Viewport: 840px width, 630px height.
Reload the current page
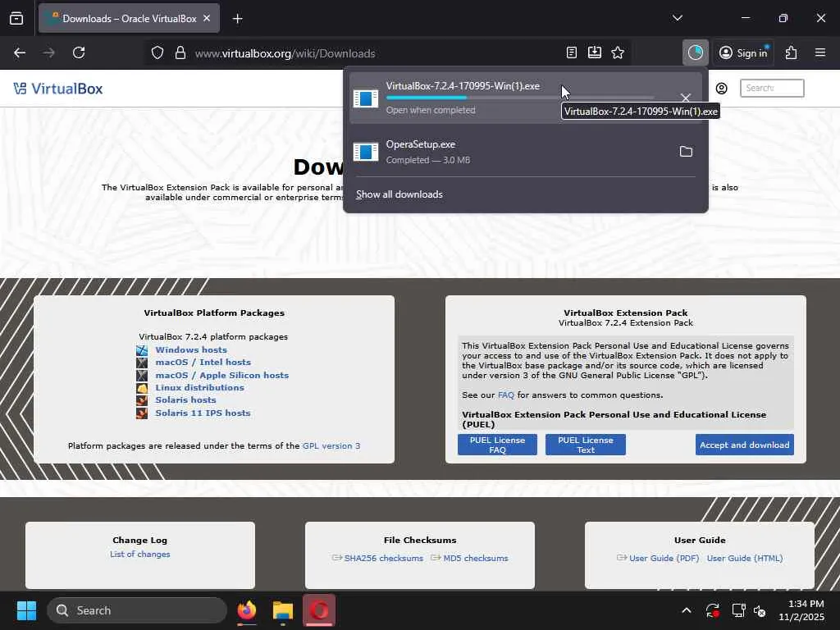(x=79, y=53)
